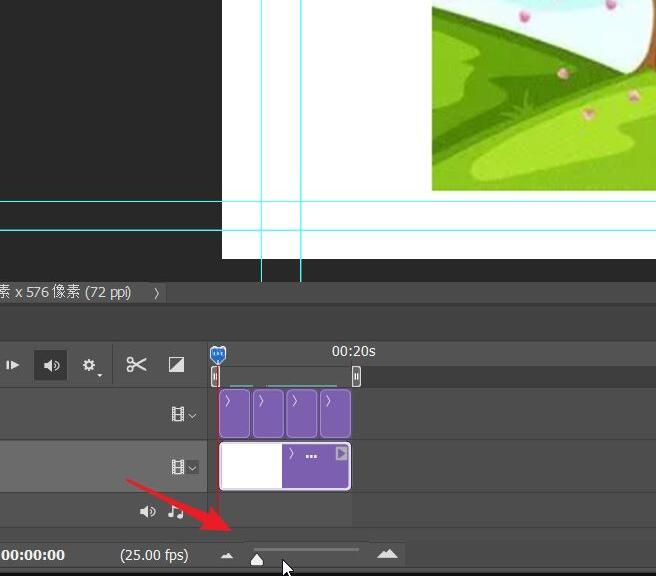Click the work area start handle
Screen dimensions: 656x576
tap(215, 376)
